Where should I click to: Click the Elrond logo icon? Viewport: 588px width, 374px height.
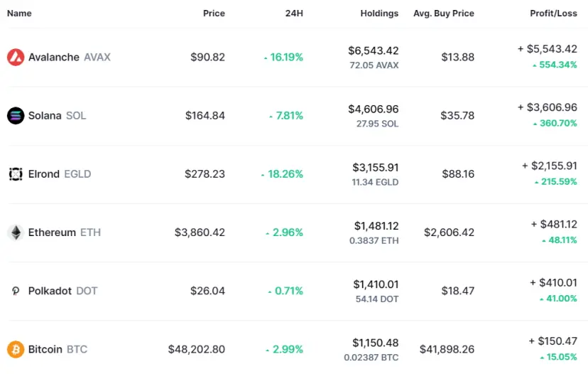[16, 174]
